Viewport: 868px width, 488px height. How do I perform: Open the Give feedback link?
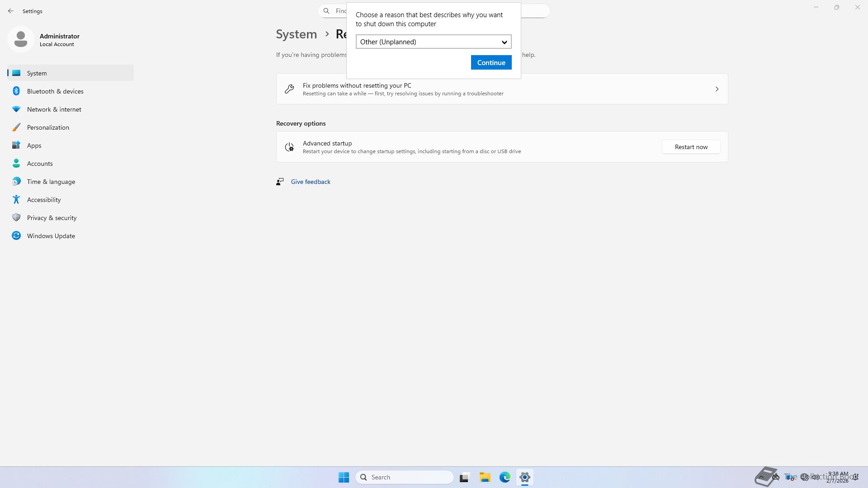click(x=311, y=182)
